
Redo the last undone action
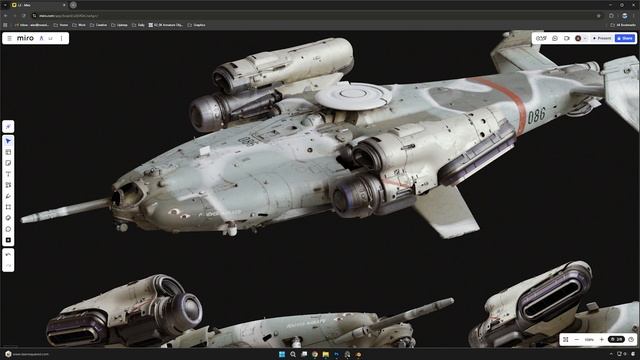tap(8, 265)
